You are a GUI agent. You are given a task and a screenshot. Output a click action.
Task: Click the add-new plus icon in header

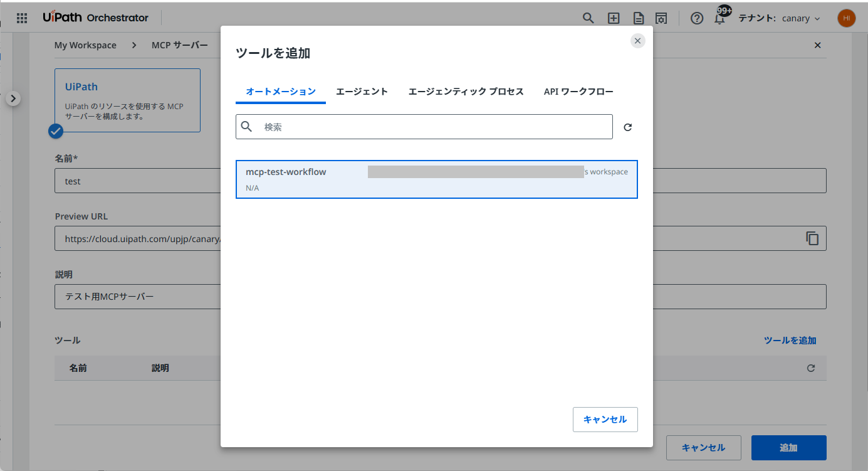[614, 18]
